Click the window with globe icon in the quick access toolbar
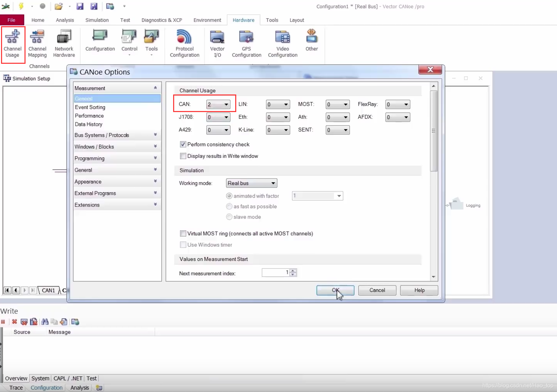This screenshot has height=392, width=557. (x=110, y=6)
